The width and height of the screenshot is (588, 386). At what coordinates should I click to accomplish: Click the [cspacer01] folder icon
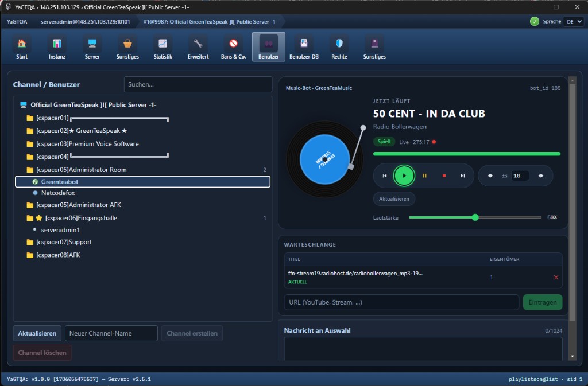(30, 118)
